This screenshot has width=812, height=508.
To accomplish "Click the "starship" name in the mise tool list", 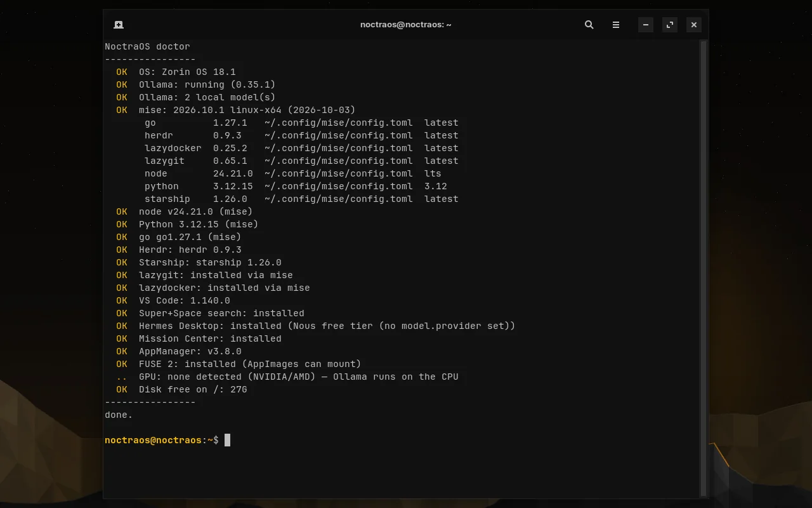I will pyautogui.click(x=167, y=199).
